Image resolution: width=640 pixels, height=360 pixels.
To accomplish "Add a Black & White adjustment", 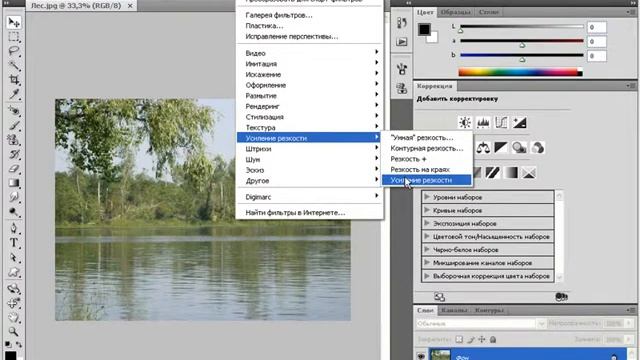I will (x=501, y=147).
